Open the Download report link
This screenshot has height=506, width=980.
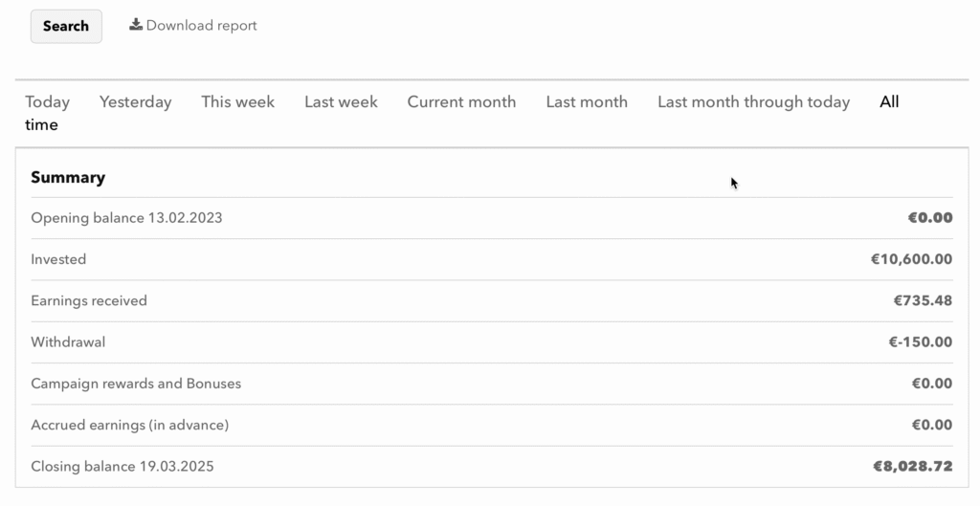click(201, 26)
